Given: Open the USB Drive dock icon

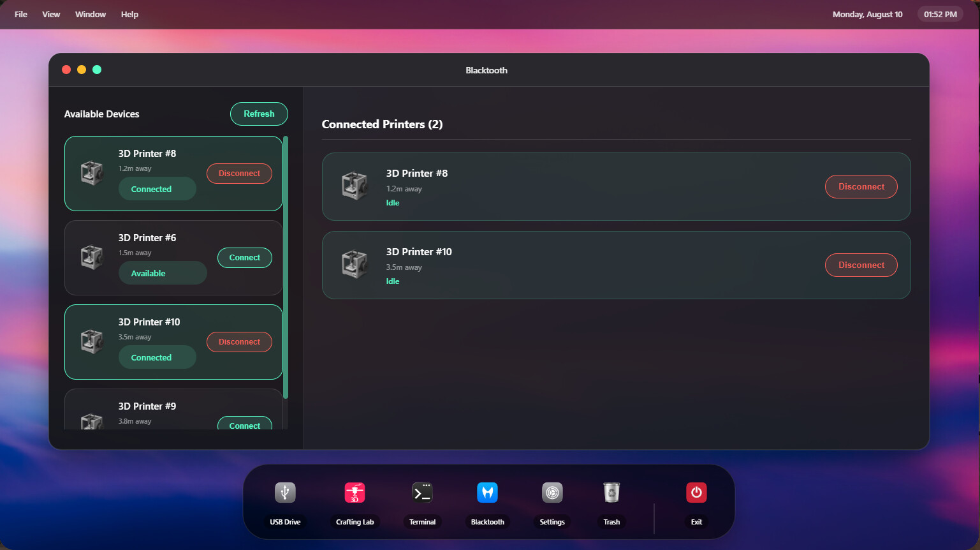Looking at the screenshot, I should click(285, 493).
